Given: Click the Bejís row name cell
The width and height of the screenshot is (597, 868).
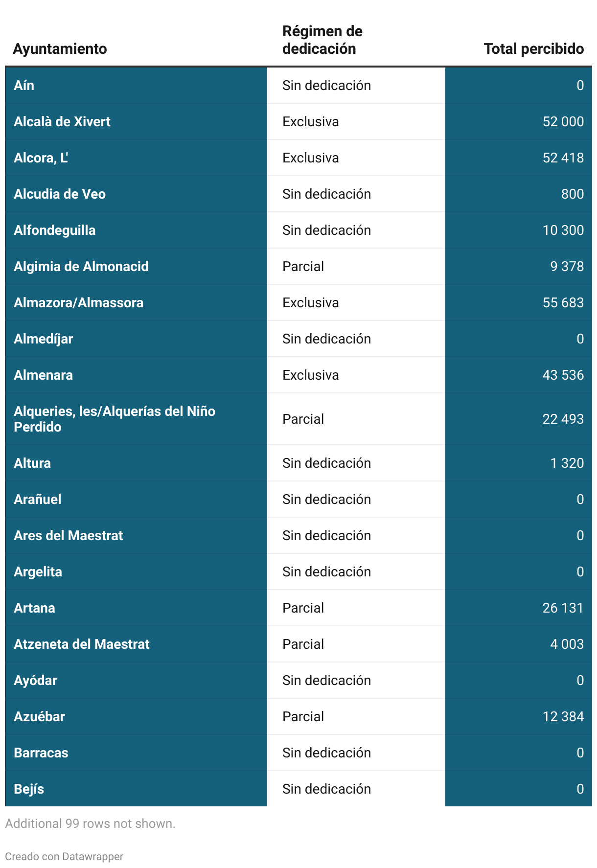Looking at the screenshot, I should (136, 789).
